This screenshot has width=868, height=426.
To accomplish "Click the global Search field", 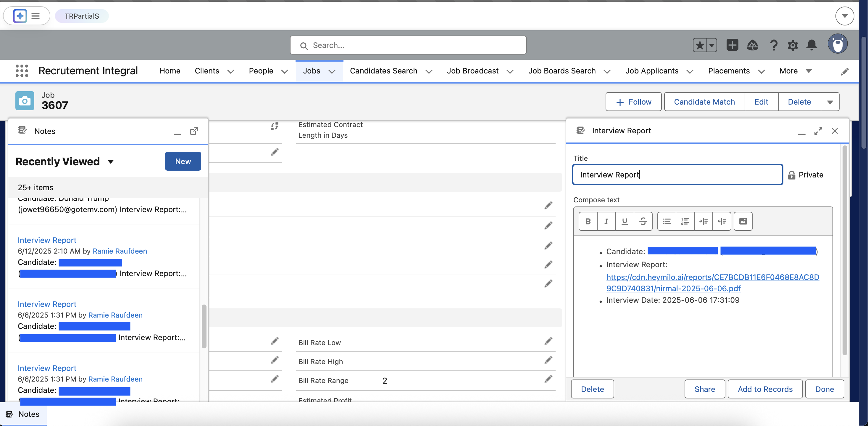I will pyautogui.click(x=408, y=45).
